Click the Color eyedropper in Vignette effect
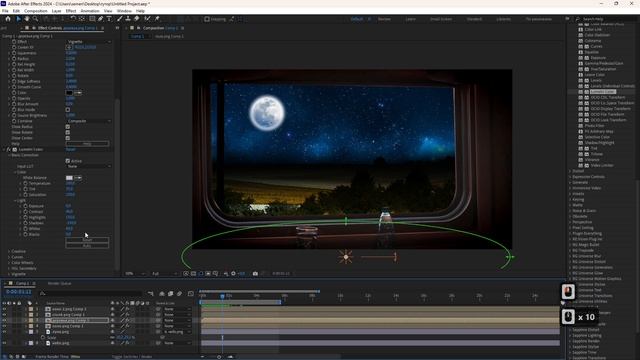 (78, 93)
